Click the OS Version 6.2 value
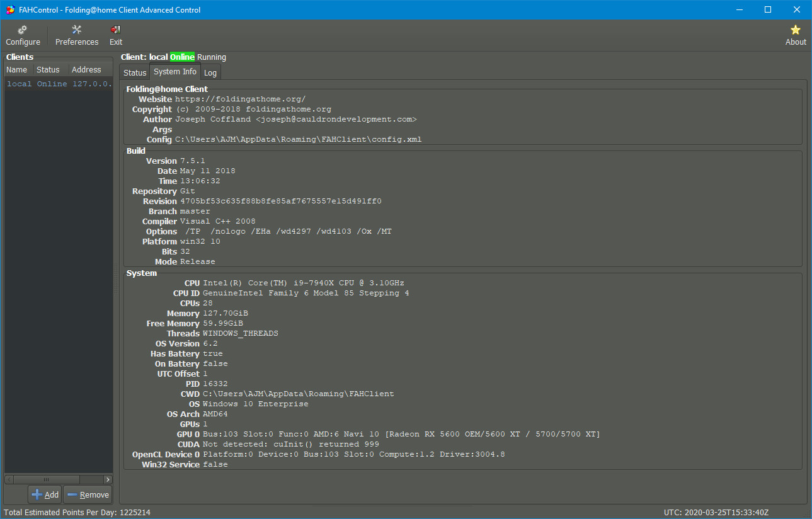The width and height of the screenshot is (812, 519). [x=210, y=343]
